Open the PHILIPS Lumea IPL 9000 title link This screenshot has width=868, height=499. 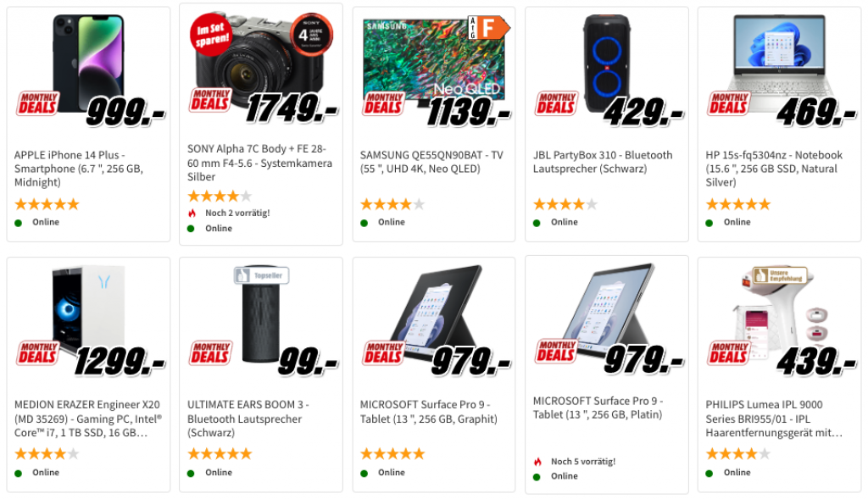click(774, 419)
